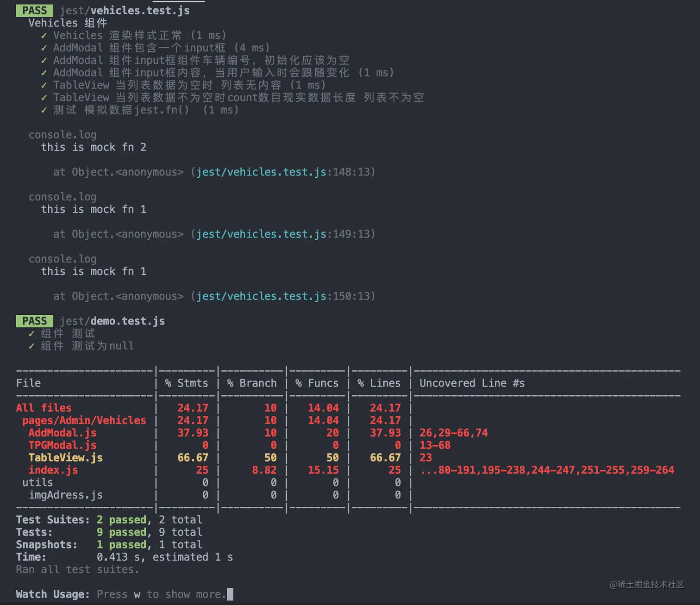Select the TableView.js file row
The image size is (700, 605).
[x=348, y=458]
